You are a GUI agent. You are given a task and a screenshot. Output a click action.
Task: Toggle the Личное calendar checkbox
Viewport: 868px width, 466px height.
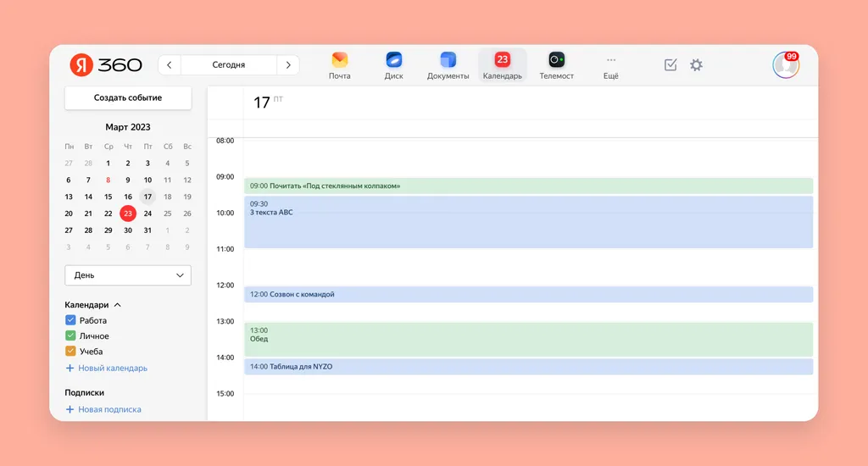pos(70,336)
